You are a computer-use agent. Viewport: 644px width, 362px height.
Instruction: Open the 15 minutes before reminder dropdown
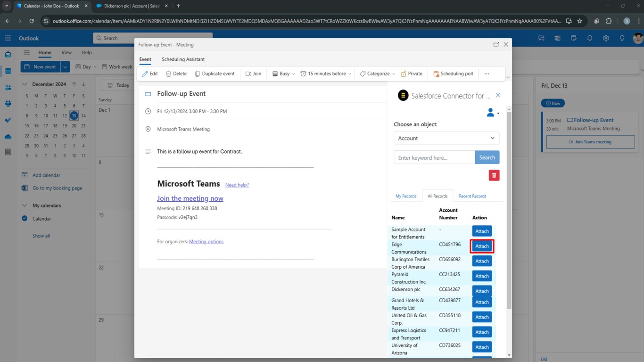[x=326, y=74]
